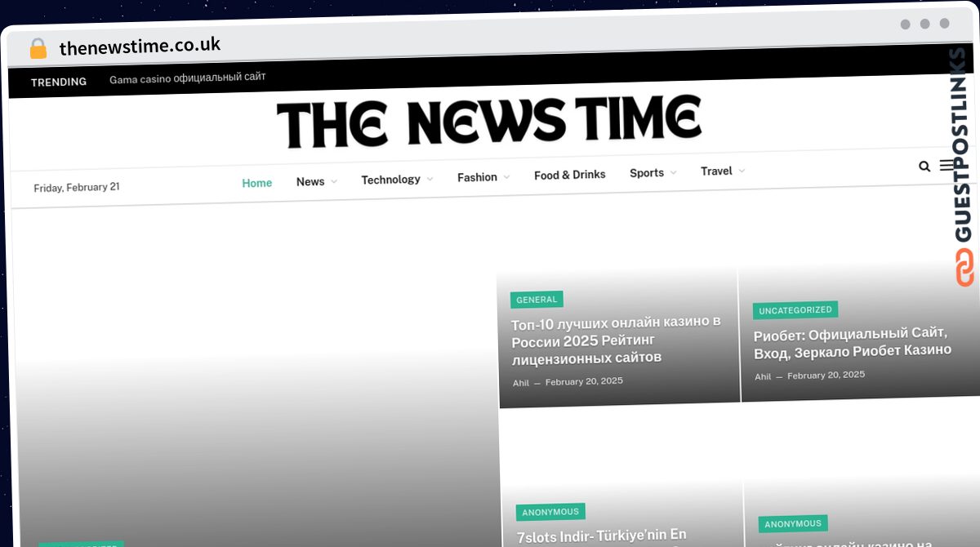Open the News menu item
Viewport: 980px width, 547px height.
[x=310, y=181]
